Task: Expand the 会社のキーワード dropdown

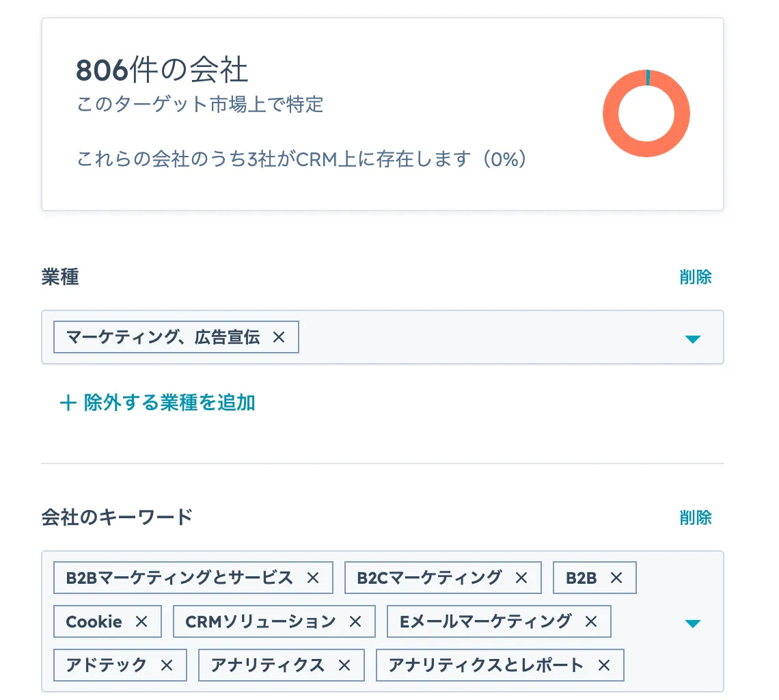Action: coord(694,623)
